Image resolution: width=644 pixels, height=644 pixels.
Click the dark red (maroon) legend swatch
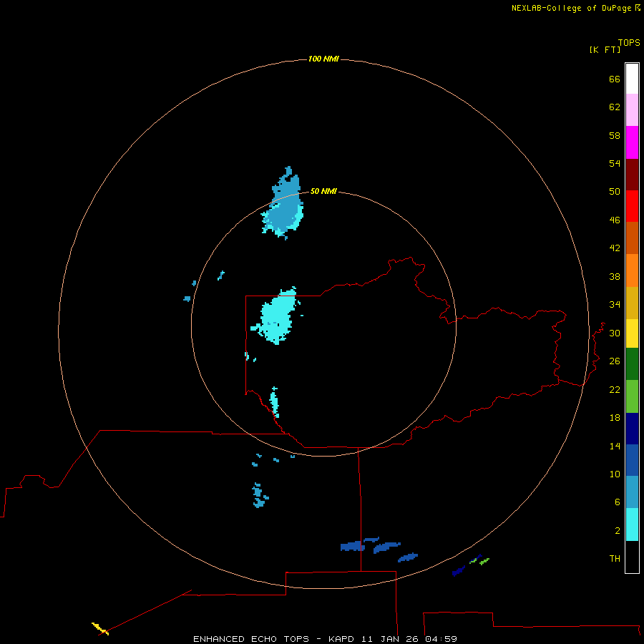pyautogui.click(x=632, y=174)
